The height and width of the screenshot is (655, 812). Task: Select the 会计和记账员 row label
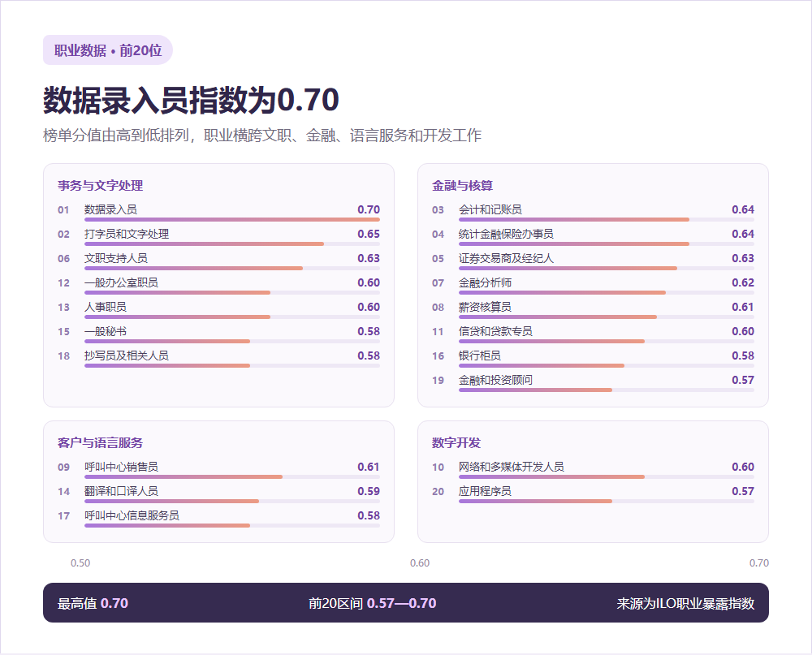[x=490, y=209]
